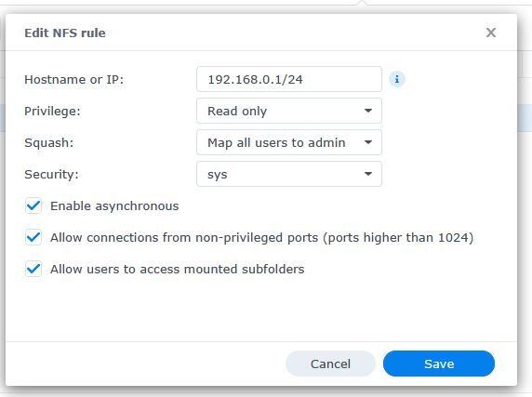The height and width of the screenshot is (397, 532).
Task: Save the NFS rule
Action: click(439, 364)
